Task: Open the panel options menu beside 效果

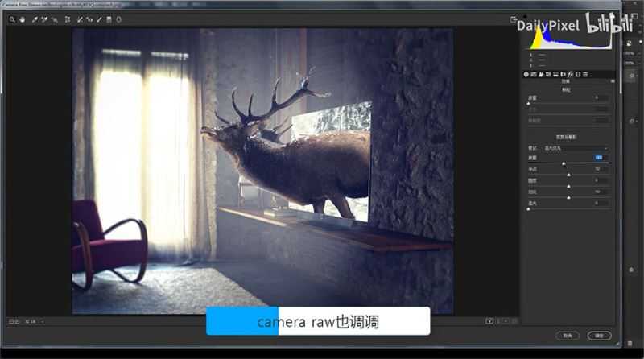Action: [x=613, y=81]
